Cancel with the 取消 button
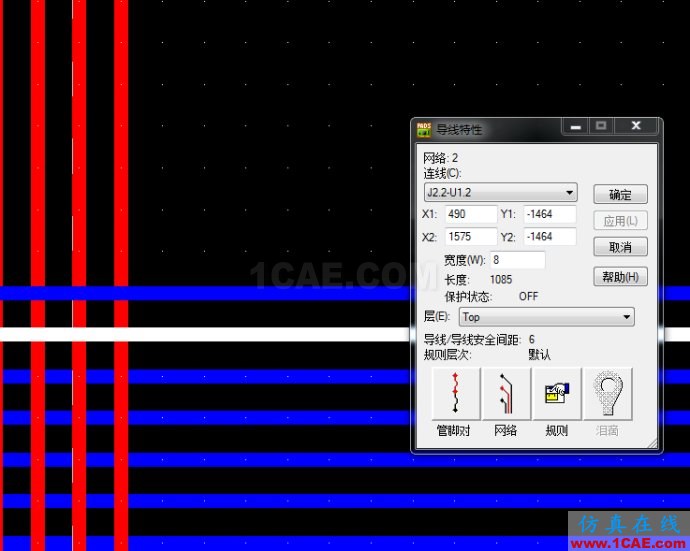Image resolution: width=690 pixels, height=551 pixels. (x=620, y=247)
